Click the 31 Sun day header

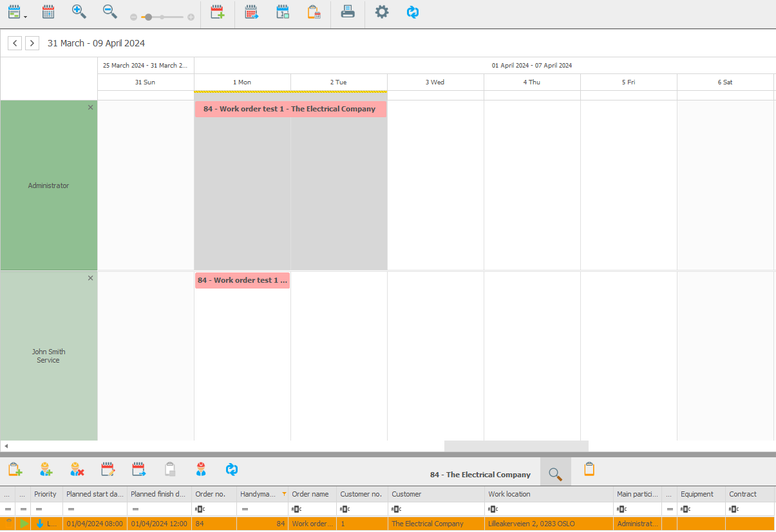(146, 82)
